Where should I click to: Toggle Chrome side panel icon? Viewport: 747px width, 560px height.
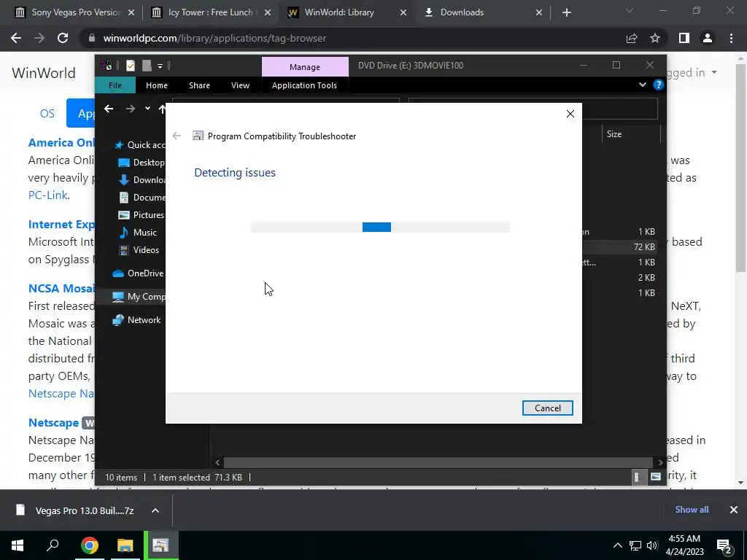[x=684, y=38]
